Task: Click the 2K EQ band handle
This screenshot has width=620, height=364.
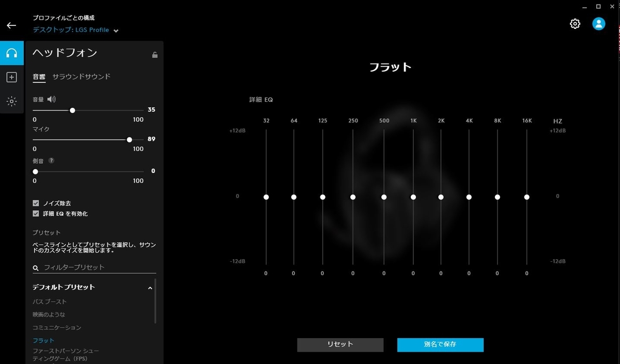Action: 441,197
